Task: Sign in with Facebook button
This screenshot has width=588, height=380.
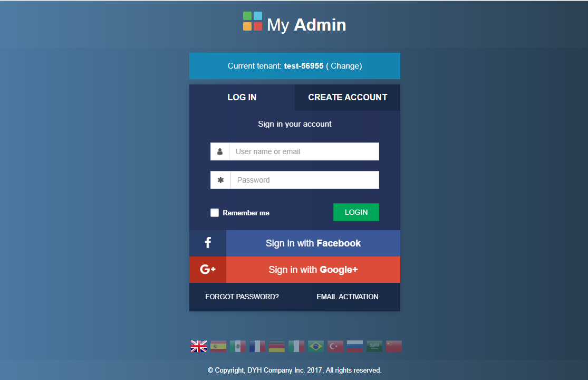Action: pyautogui.click(x=295, y=243)
